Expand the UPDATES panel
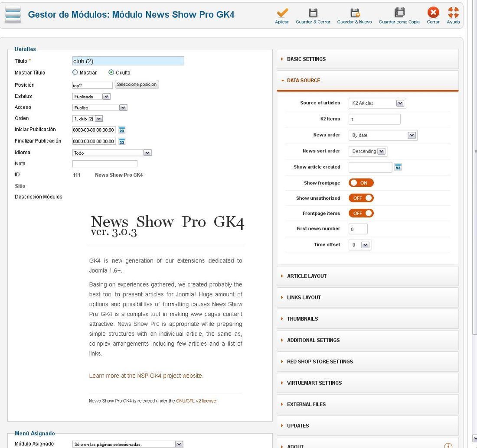The height and width of the screenshot is (448, 477). (x=367, y=425)
